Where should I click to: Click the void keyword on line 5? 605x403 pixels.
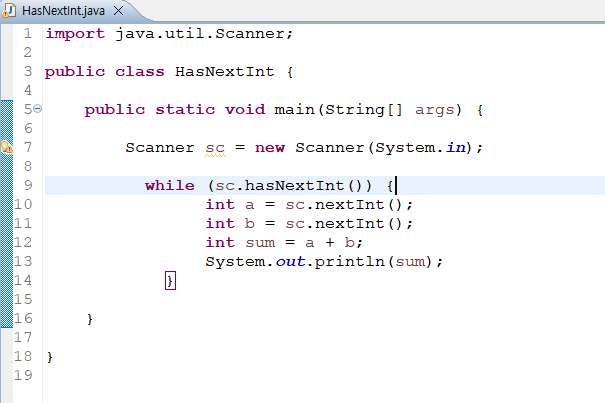245,110
